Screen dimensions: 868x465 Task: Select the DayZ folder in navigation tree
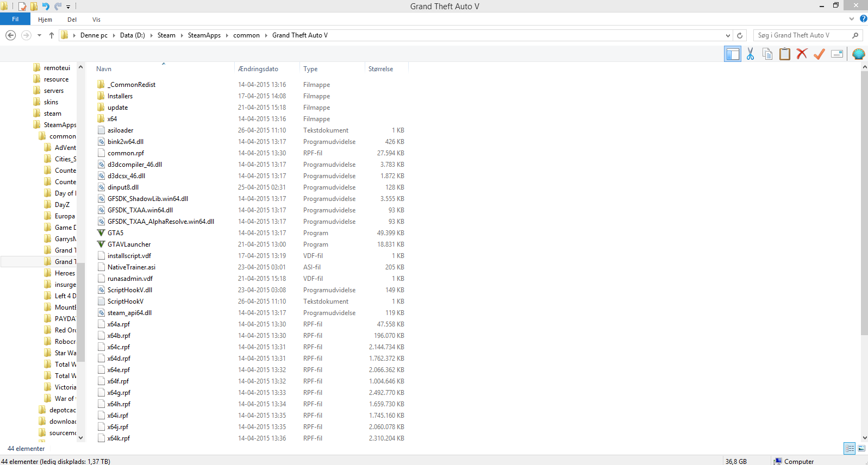[62, 205]
